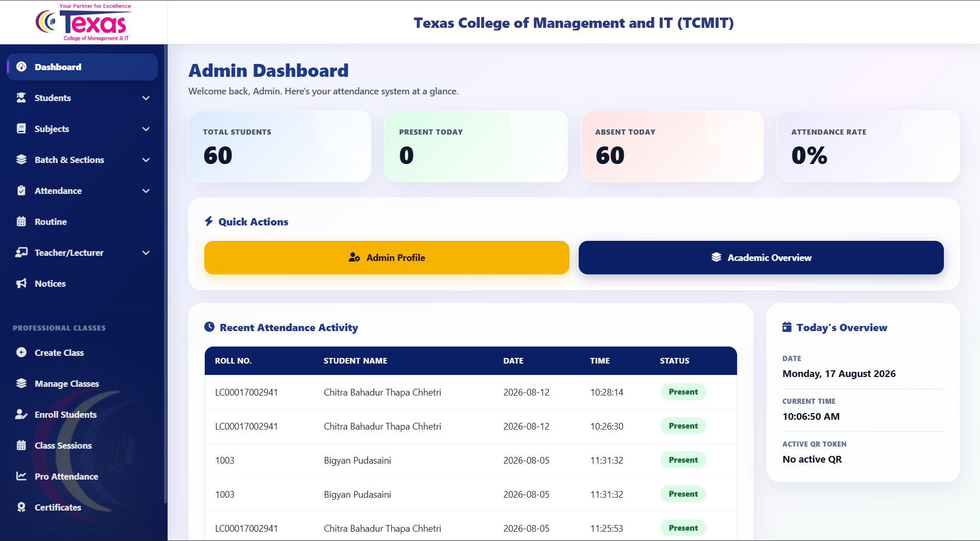This screenshot has height=541, width=980.
Task: Click the Create Class plus icon
Action: click(21, 352)
